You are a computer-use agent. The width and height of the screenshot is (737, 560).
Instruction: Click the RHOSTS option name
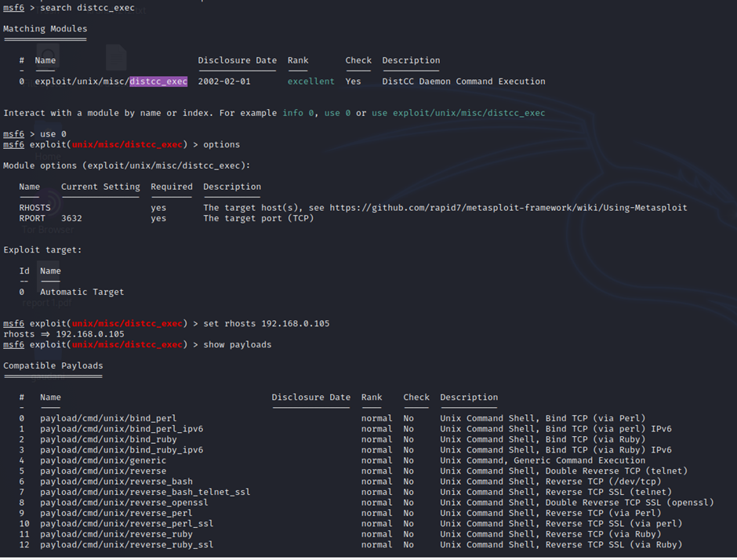(34, 208)
